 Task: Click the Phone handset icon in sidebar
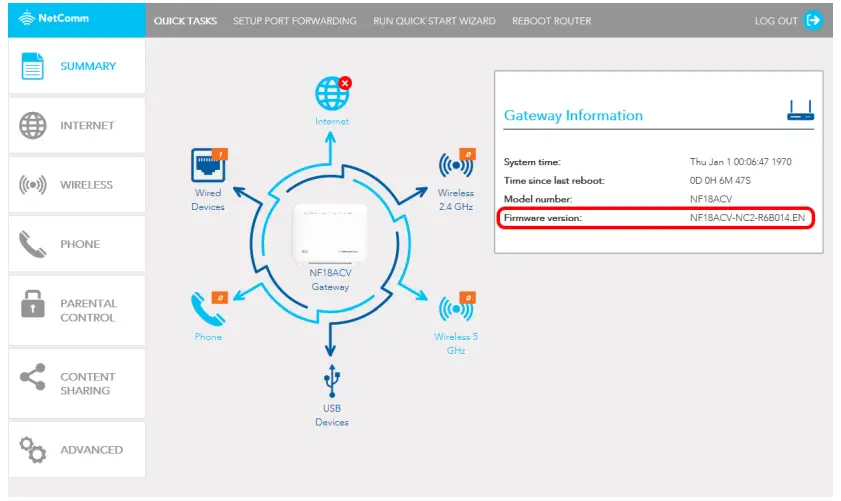click(32, 244)
